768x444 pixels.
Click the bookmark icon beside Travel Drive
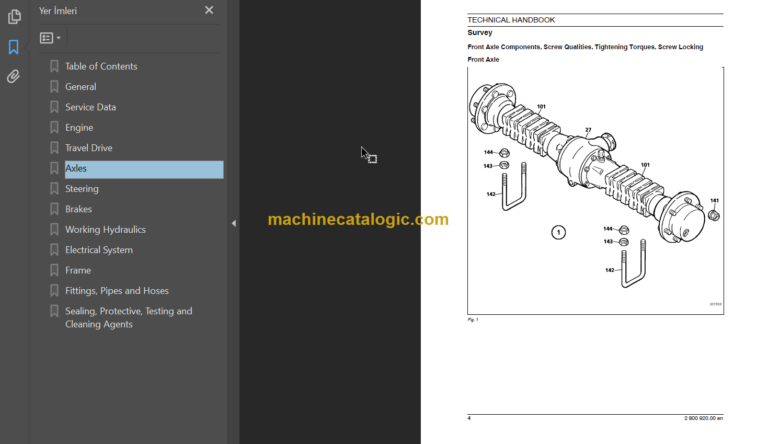pyautogui.click(x=54, y=148)
